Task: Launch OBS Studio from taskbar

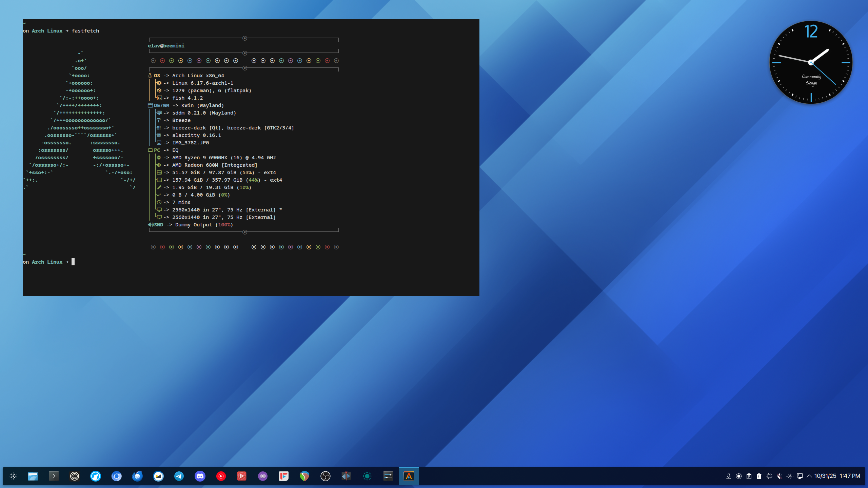Action: point(325,476)
